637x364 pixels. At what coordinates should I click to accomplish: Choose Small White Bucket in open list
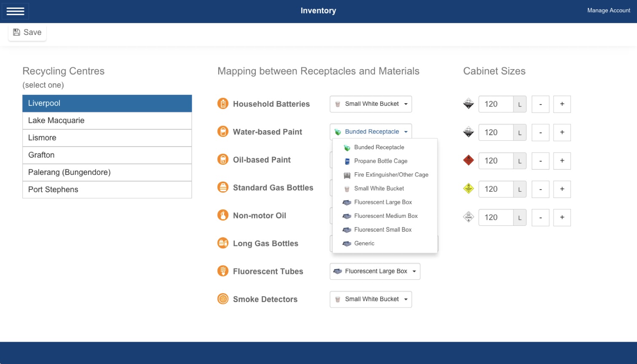click(385, 188)
